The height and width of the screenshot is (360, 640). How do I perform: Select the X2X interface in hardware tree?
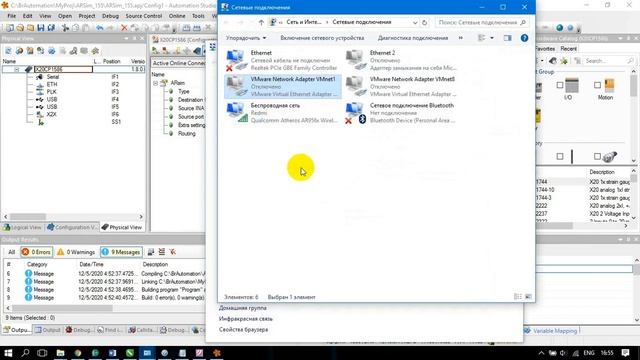(51, 114)
